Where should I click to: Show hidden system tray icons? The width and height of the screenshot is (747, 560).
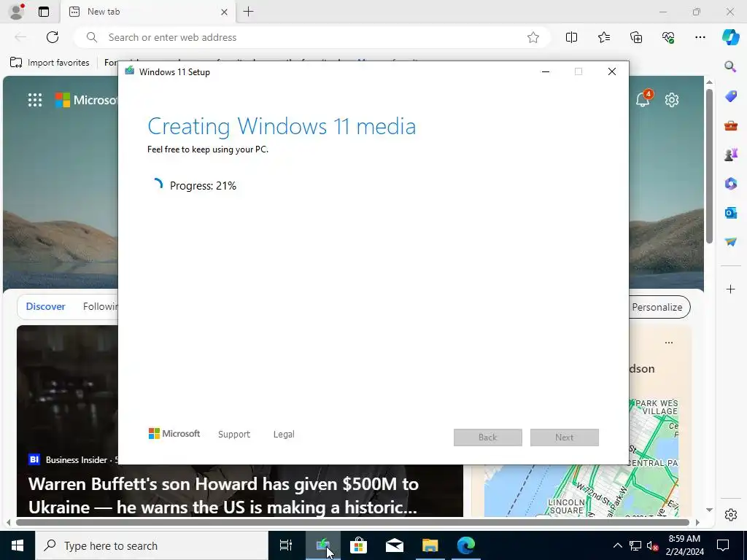click(x=617, y=545)
